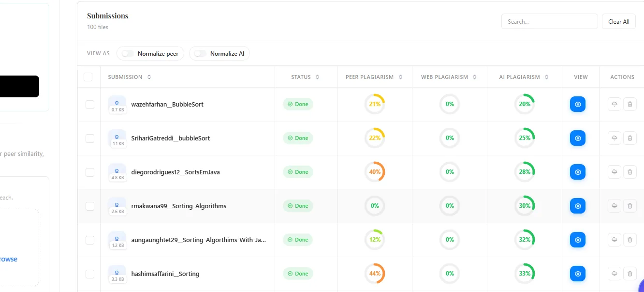
Task: Check the SrihariGatreddi__bubbleSort row checkbox
Action: click(90, 138)
